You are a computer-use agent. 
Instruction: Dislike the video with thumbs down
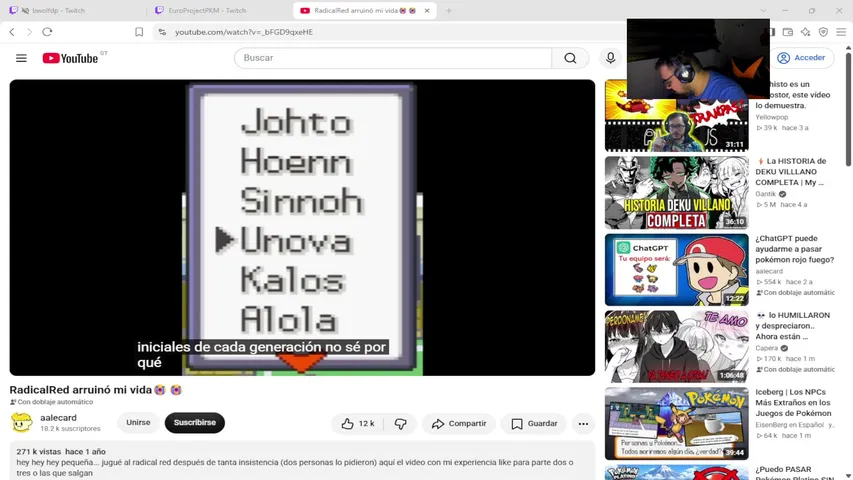click(401, 423)
